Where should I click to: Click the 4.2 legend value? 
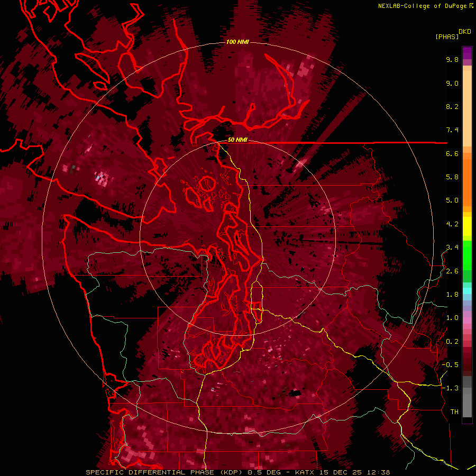[452, 224]
